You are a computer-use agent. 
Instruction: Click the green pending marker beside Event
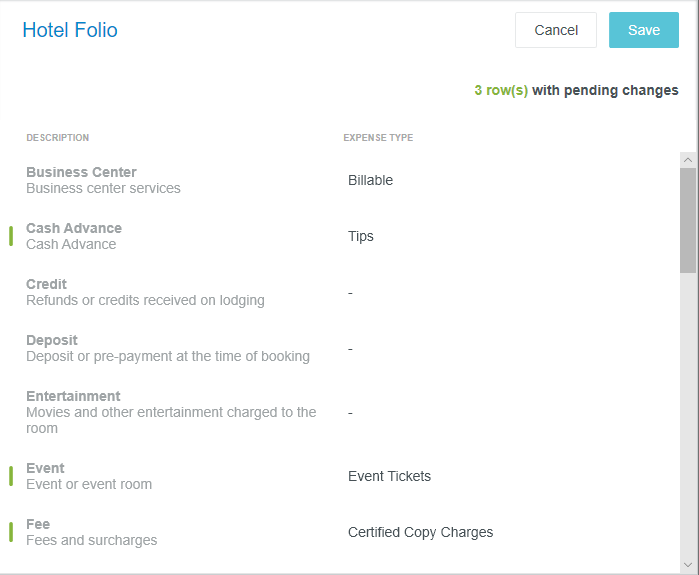pos(11,476)
